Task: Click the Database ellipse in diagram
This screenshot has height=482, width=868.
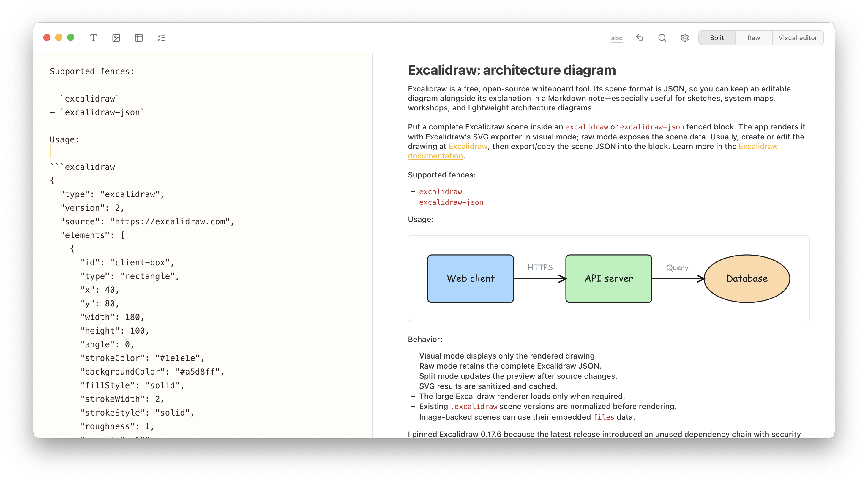Action: pos(747,278)
